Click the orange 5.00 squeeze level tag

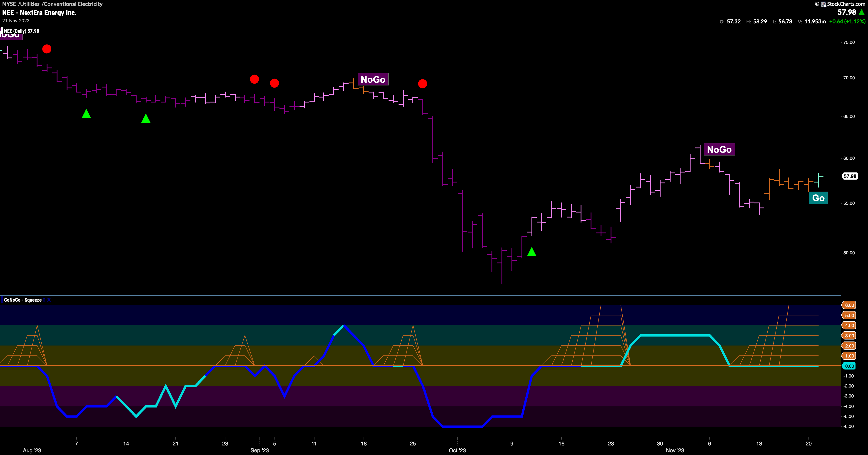tap(849, 315)
